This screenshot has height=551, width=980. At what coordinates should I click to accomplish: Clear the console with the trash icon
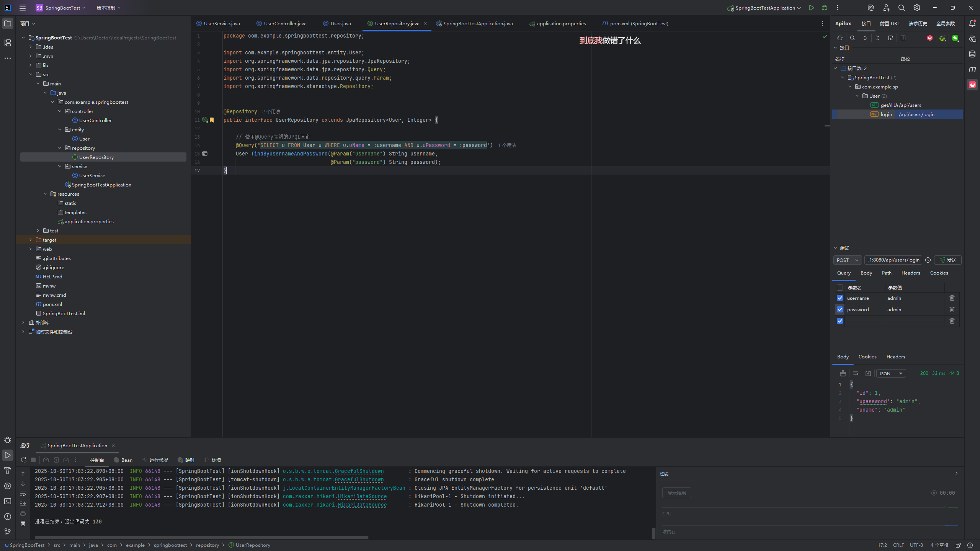(x=23, y=523)
